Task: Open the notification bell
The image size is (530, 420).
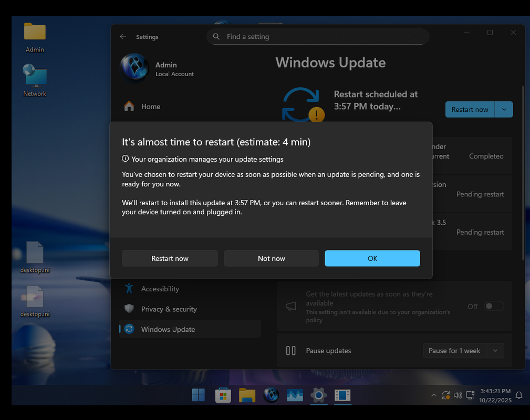Action: click(x=519, y=395)
